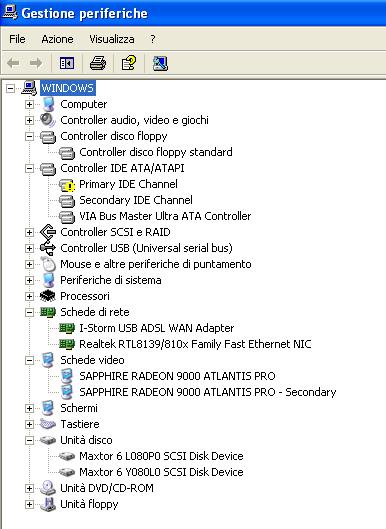
Task: Click the SCSI e RAID controller icon
Action: tap(48, 232)
